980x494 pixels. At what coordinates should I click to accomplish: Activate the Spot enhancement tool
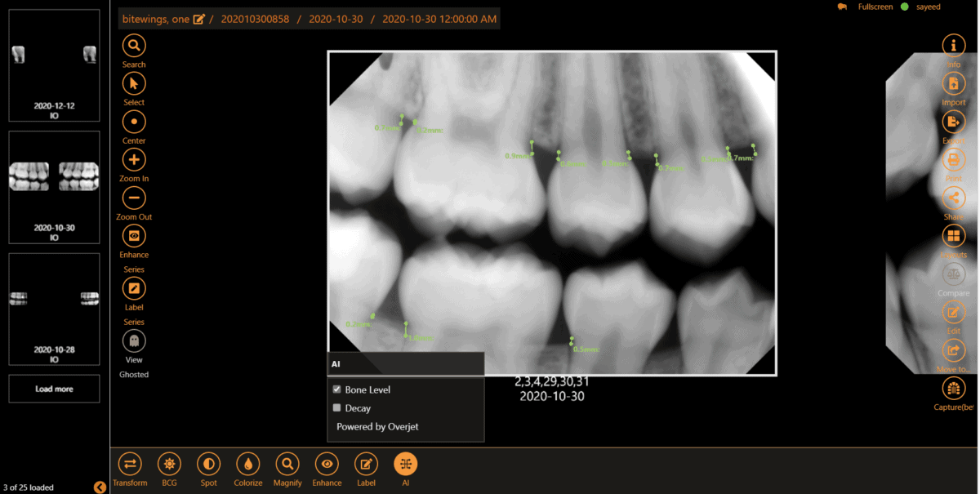[x=208, y=464]
